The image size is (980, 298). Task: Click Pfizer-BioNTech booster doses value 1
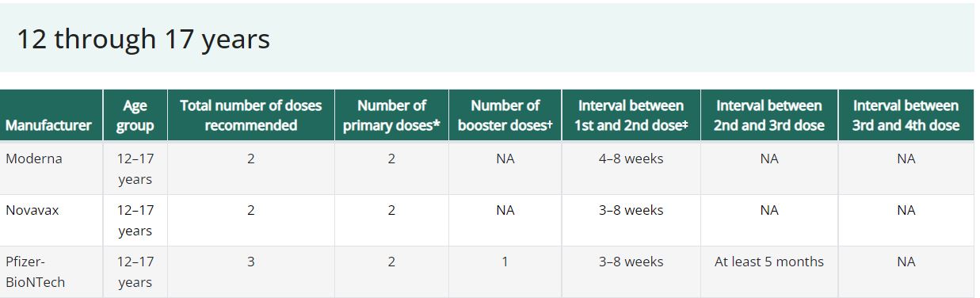point(505,272)
